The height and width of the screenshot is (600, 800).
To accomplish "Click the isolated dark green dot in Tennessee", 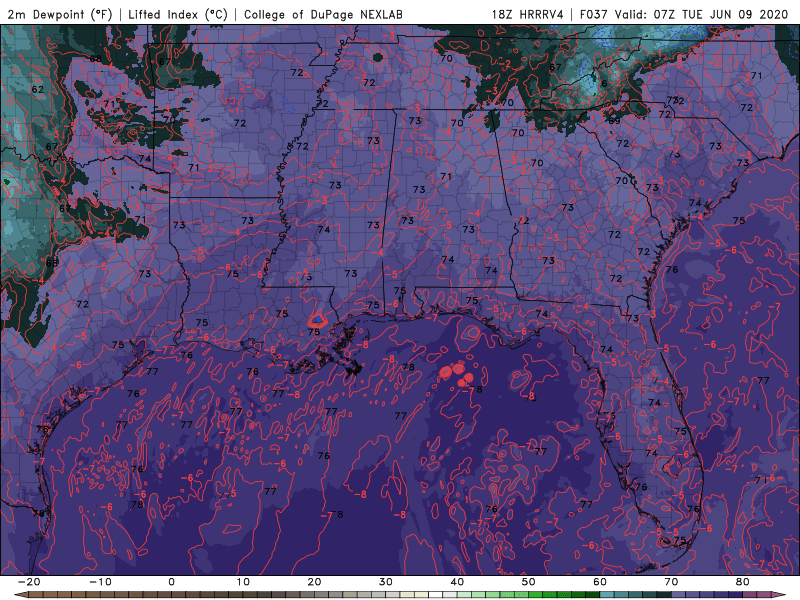I will (x=378, y=57).
